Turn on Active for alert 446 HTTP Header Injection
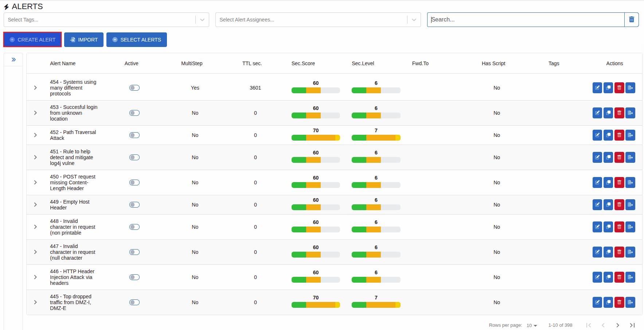Screen dimensions: 644x330 [x=134, y=277]
